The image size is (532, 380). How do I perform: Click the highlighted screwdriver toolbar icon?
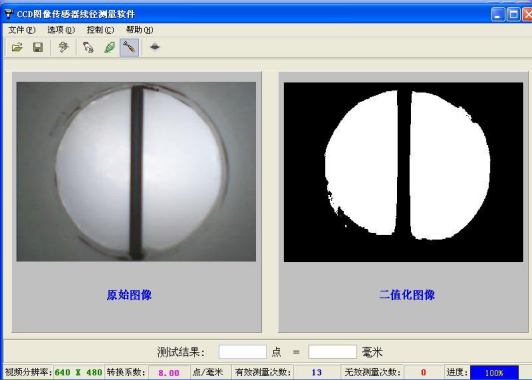pyautogui.click(x=129, y=48)
